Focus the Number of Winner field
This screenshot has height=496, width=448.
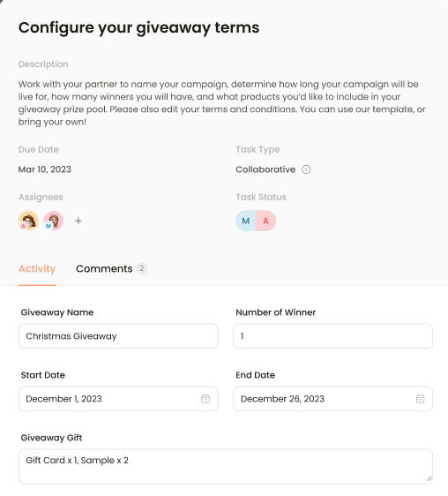333,336
